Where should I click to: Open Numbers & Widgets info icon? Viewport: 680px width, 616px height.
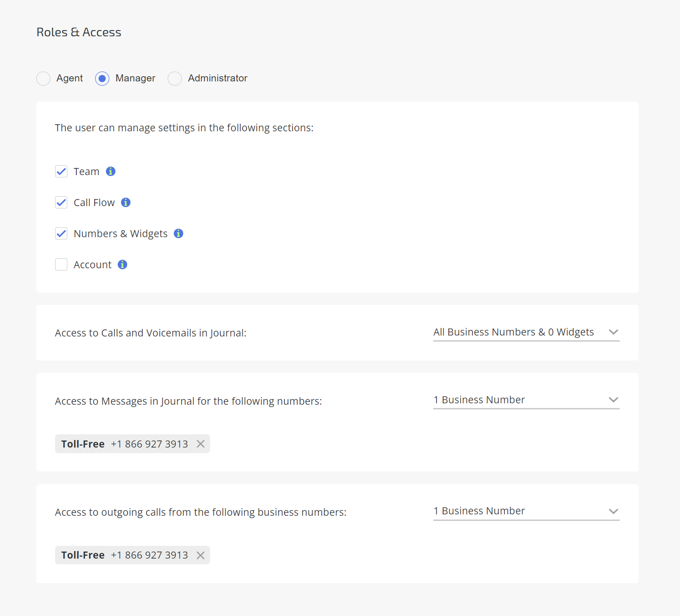point(178,233)
